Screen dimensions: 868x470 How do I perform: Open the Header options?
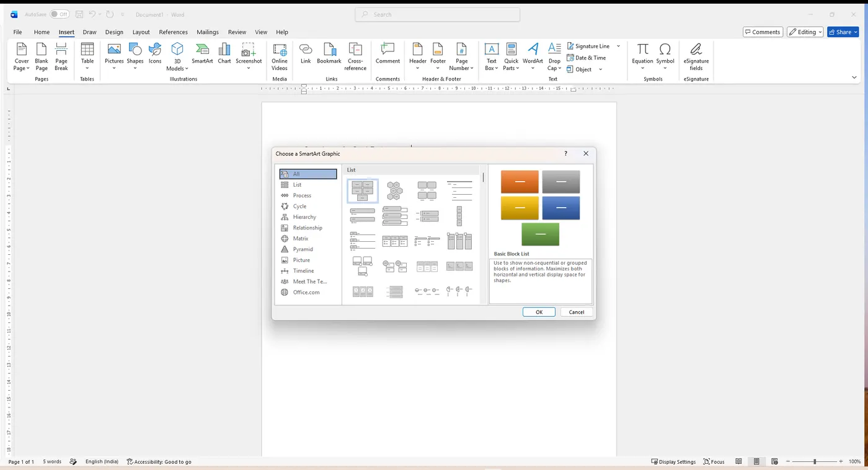[418, 56]
